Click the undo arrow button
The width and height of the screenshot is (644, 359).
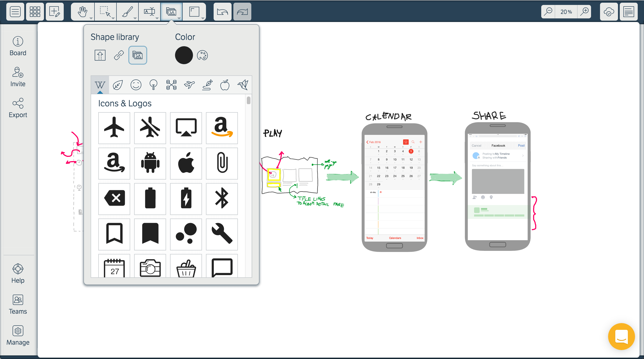(222, 12)
